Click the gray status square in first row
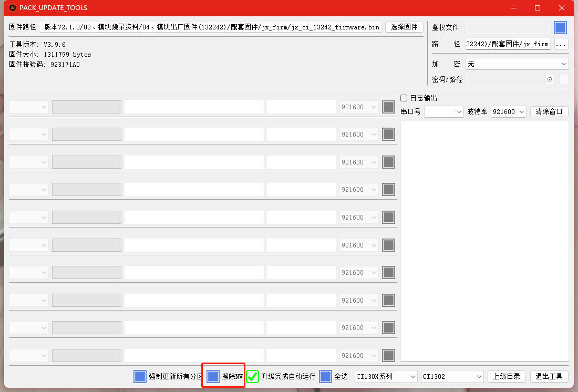The image size is (578, 392). pos(388,107)
